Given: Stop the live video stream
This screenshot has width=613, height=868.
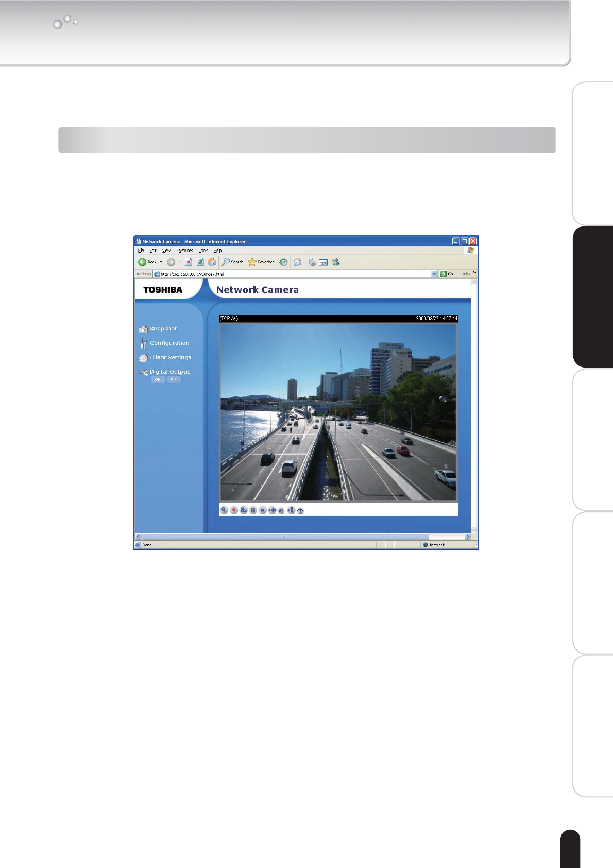Looking at the screenshot, I should [x=263, y=510].
